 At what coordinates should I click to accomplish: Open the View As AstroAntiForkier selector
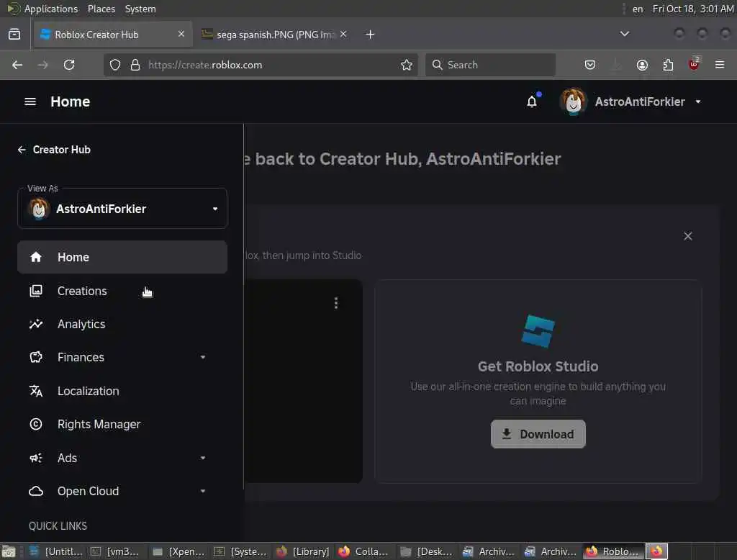122,209
